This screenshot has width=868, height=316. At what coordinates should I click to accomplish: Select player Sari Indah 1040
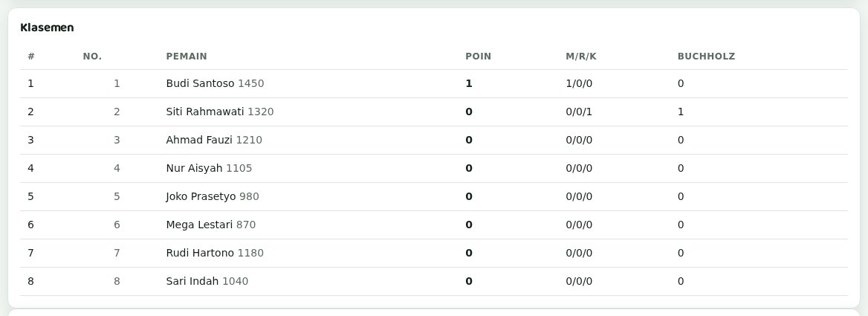[207, 281]
